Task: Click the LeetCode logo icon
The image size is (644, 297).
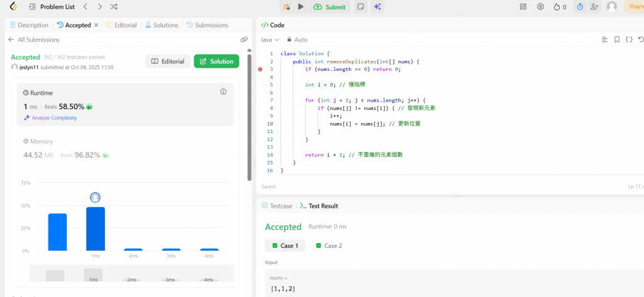Action: [x=13, y=6]
